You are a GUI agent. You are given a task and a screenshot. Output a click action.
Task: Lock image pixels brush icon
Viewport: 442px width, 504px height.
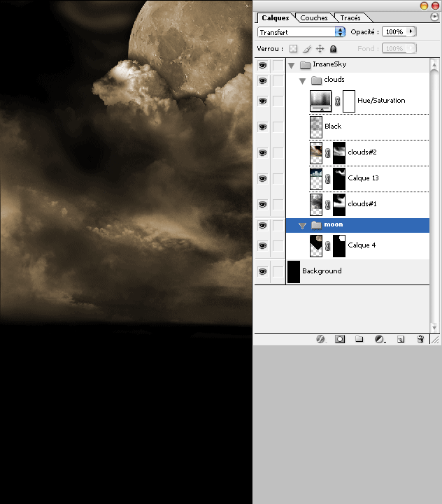point(307,48)
